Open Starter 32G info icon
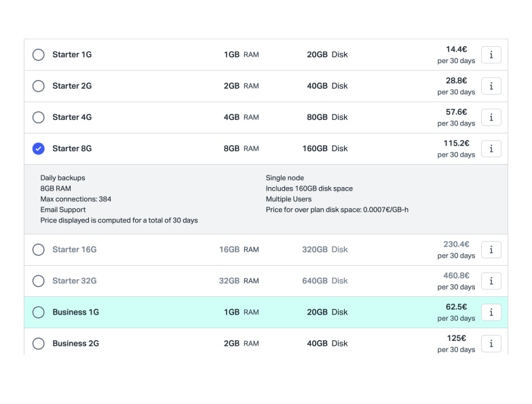 491,281
